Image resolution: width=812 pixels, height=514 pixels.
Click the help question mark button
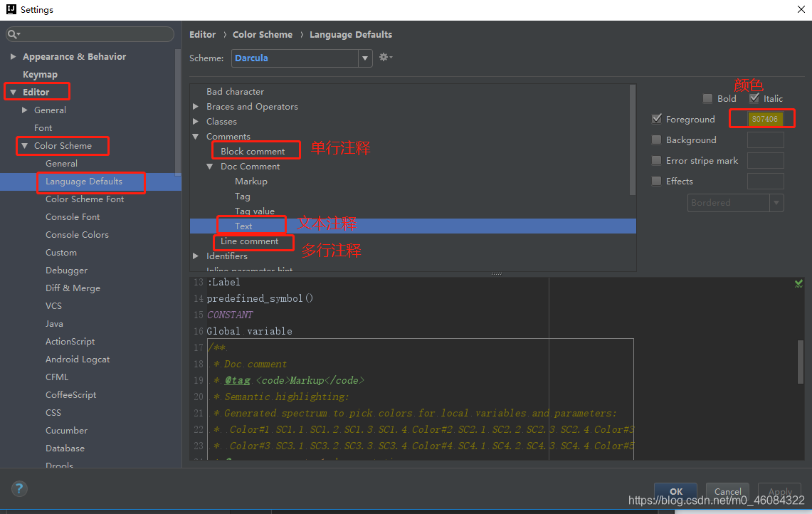click(x=19, y=488)
